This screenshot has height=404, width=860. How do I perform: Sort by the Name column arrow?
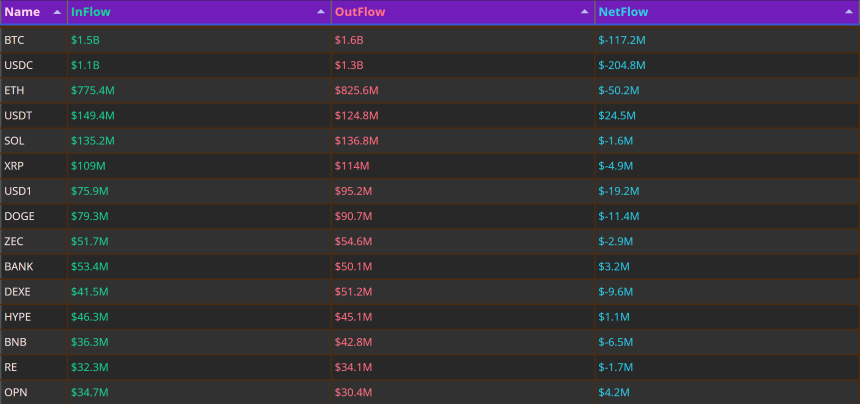(57, 12)
